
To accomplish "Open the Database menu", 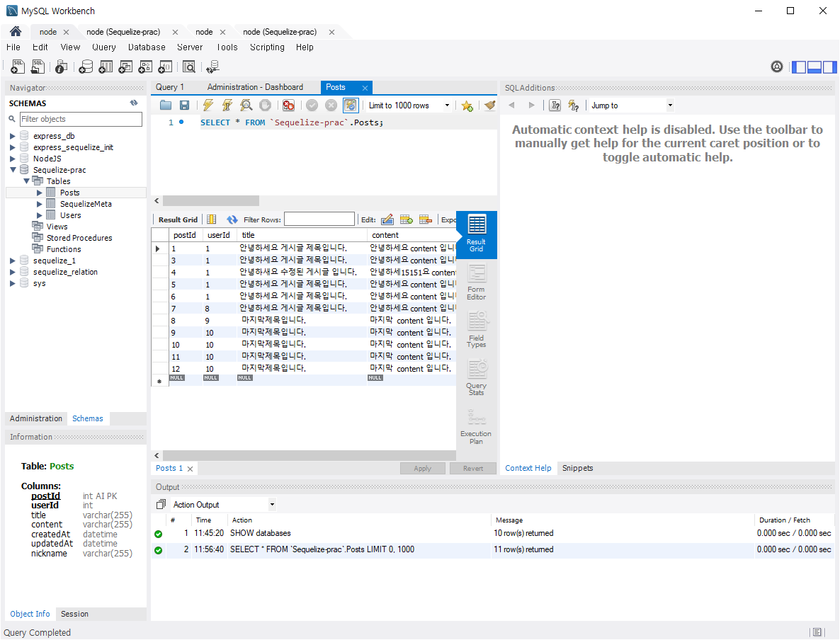I will click(x=147, y=47).
